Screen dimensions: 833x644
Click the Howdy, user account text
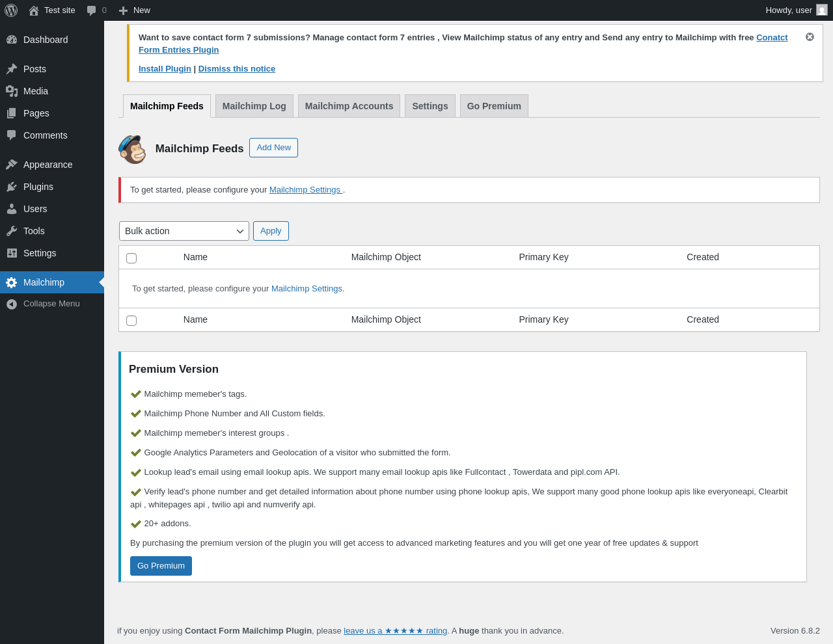(789, 10)
